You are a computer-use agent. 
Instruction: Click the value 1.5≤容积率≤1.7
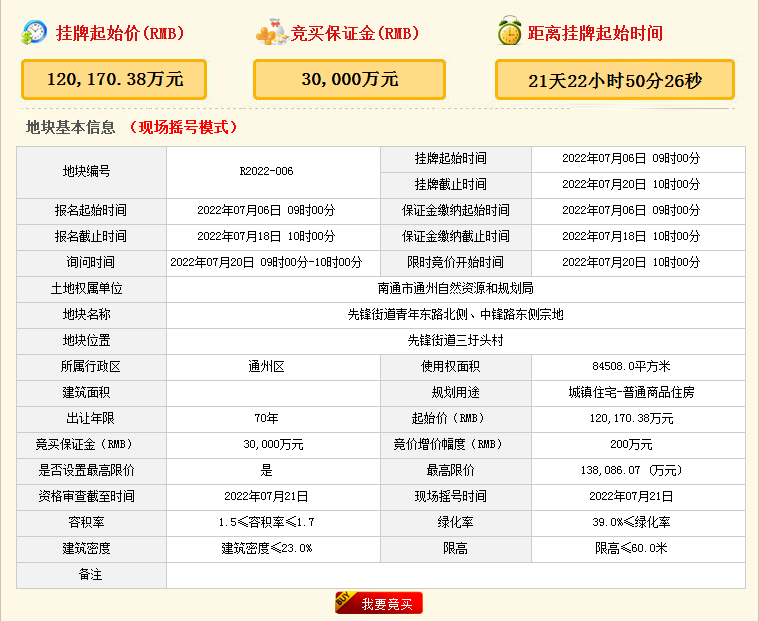pyautogui.click(x=266, y=522)
